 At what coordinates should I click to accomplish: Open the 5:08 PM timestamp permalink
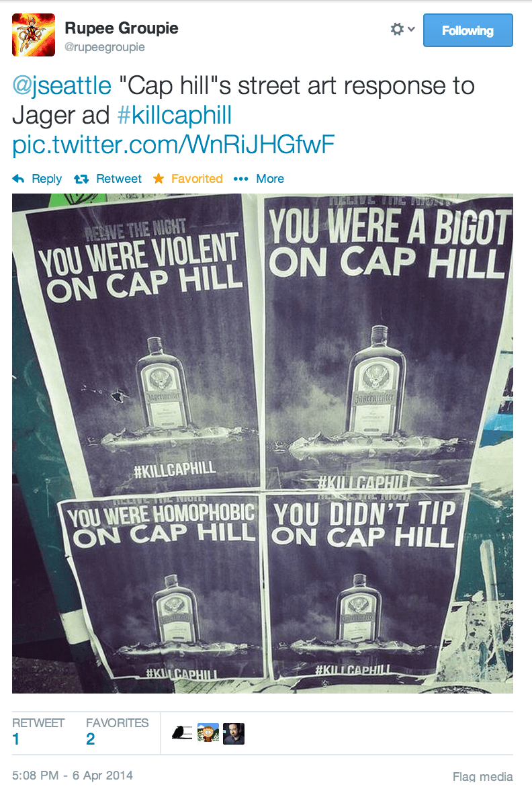73,776
